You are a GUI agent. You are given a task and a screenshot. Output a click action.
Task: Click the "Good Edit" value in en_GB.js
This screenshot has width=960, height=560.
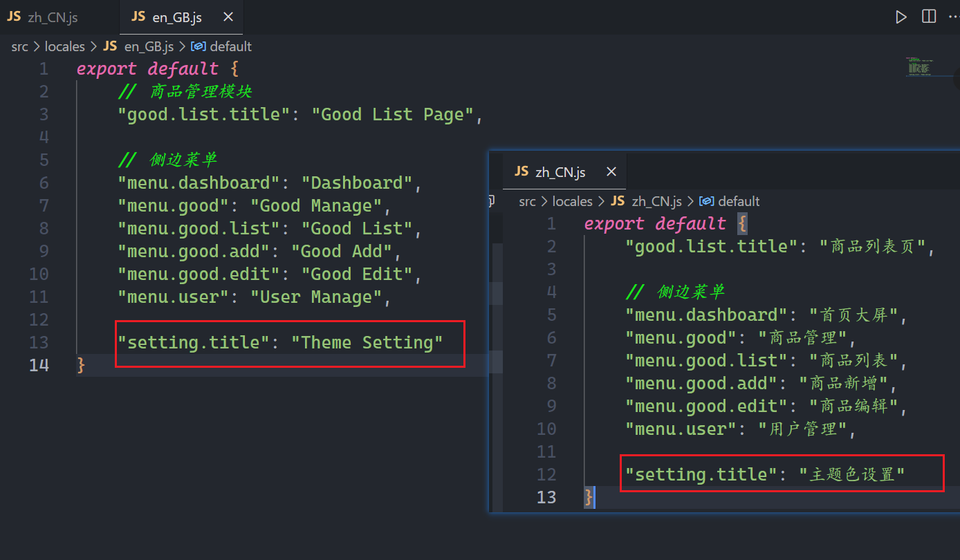[356, 274]
